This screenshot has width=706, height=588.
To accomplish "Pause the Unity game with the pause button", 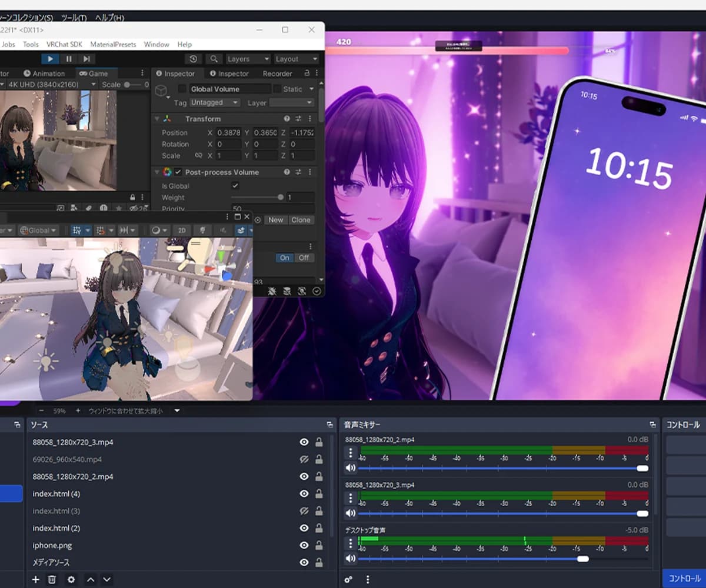I will point(69,59).
